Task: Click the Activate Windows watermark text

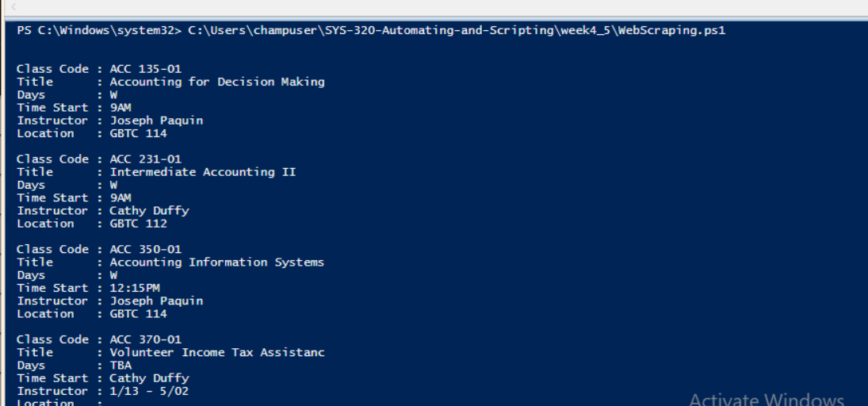Action: 766,398
